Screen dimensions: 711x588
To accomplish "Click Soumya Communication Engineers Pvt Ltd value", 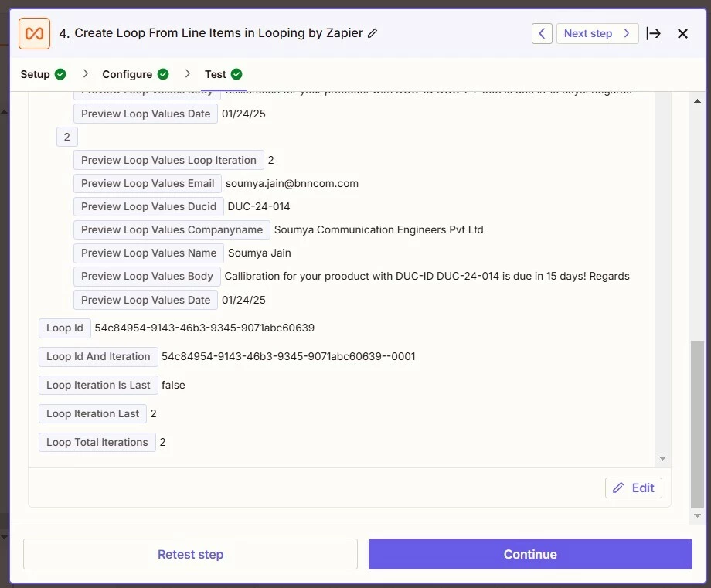I will (379, 229).
